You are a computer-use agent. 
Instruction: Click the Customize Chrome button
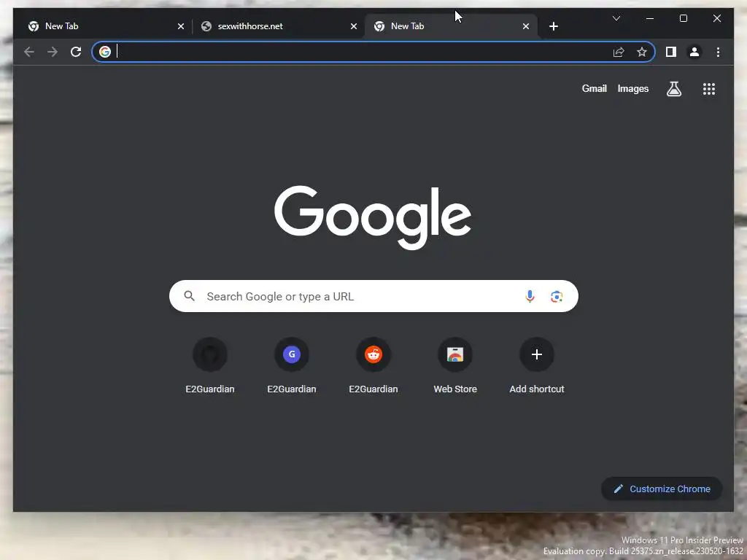pyautogui.click(x=662, y=489)
